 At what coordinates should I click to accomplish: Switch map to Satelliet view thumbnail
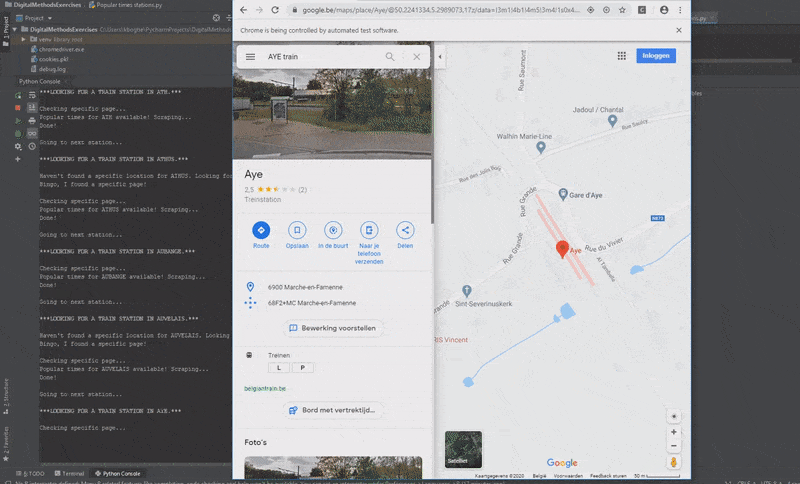tap(463, 449)
